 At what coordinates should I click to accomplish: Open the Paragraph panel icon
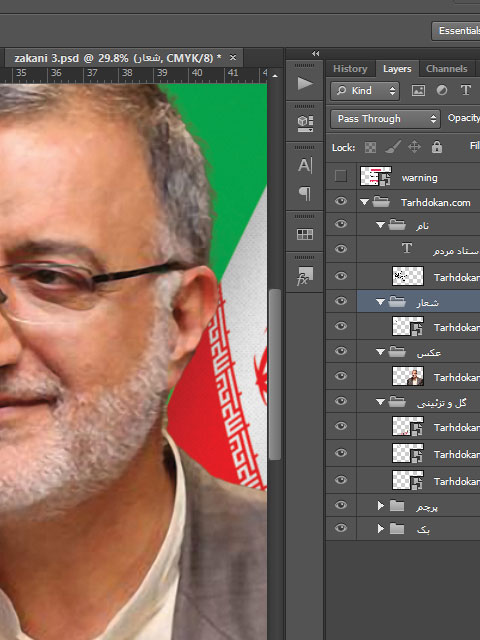[305, 193]
